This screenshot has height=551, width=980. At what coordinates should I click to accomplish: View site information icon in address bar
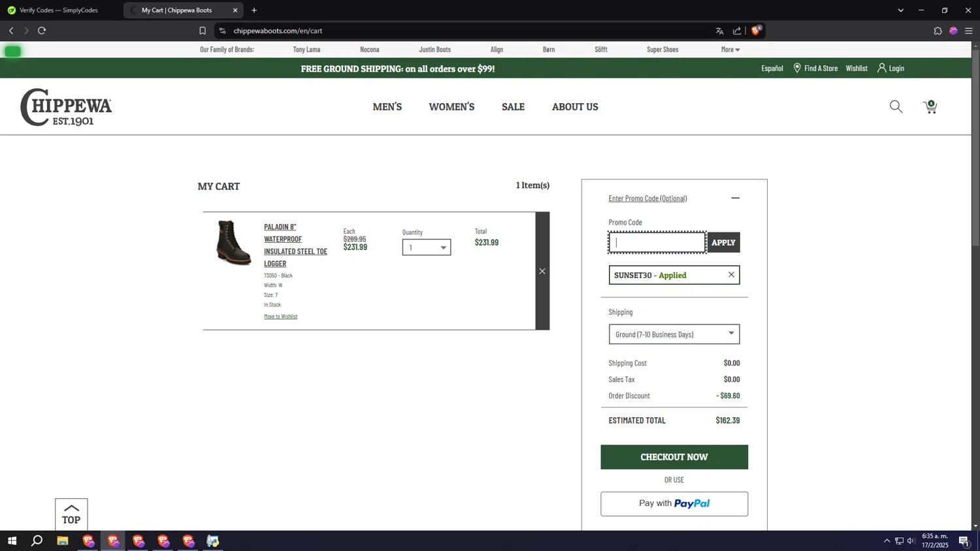222,31
